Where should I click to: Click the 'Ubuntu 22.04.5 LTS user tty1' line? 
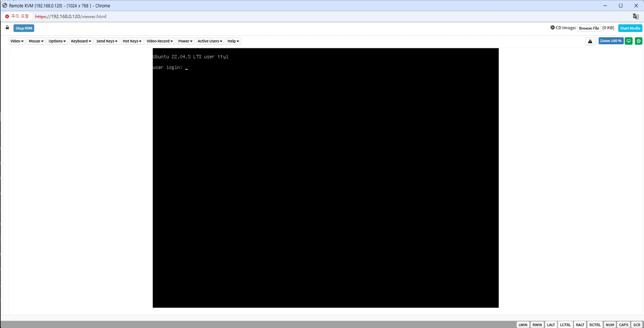(191, 57)
